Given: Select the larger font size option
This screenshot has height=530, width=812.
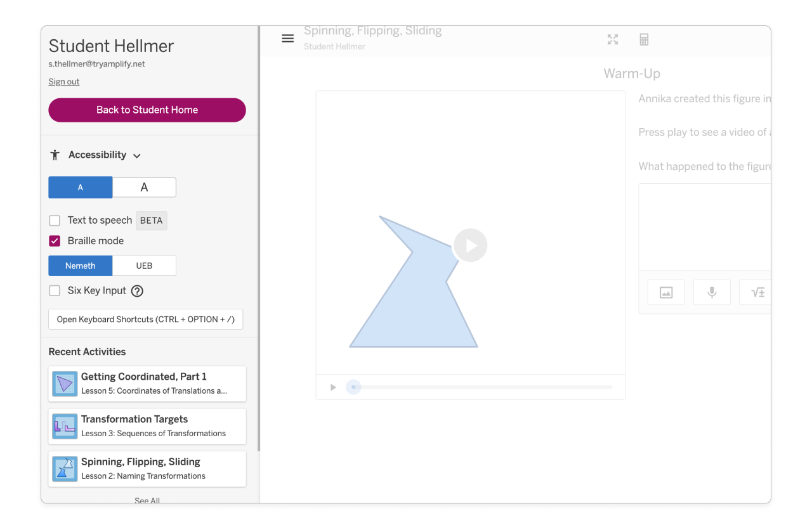Looking at the screenshot, I should [x=144, y=187].
